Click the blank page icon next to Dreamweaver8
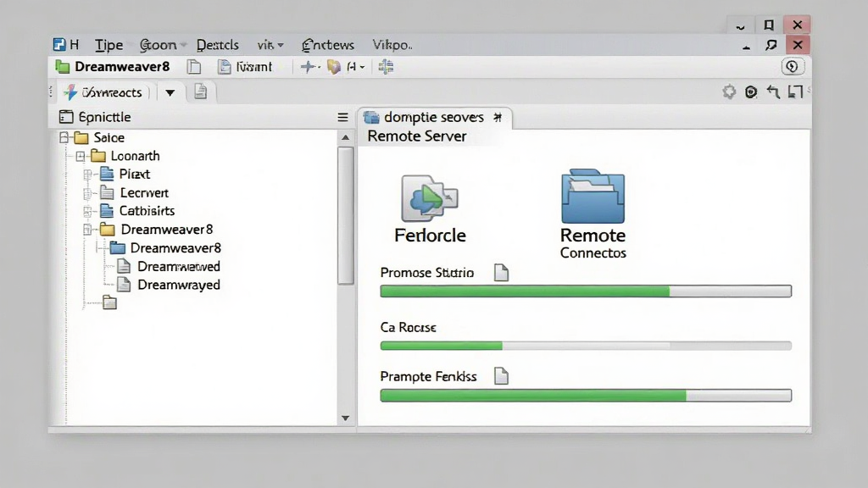 coord(194,67)
